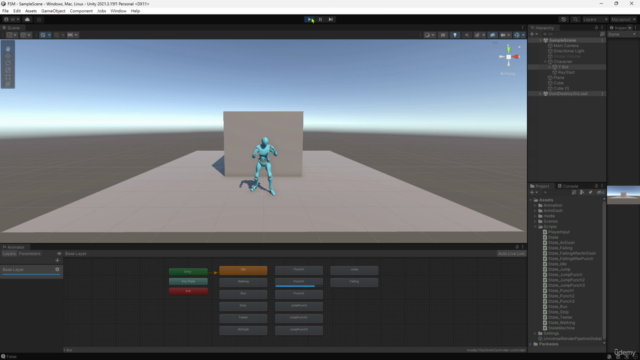
Task: Switch to the Console tab
Action: point(568,186)
